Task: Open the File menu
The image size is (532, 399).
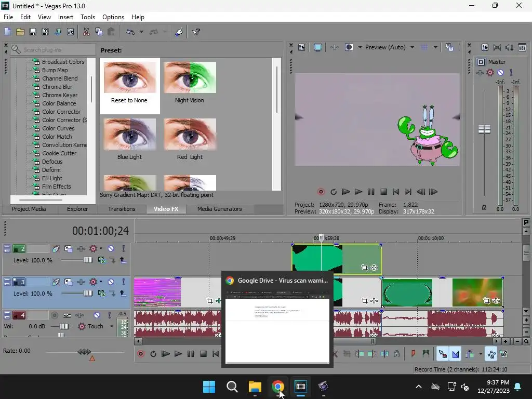Action: tap(8, 17)
